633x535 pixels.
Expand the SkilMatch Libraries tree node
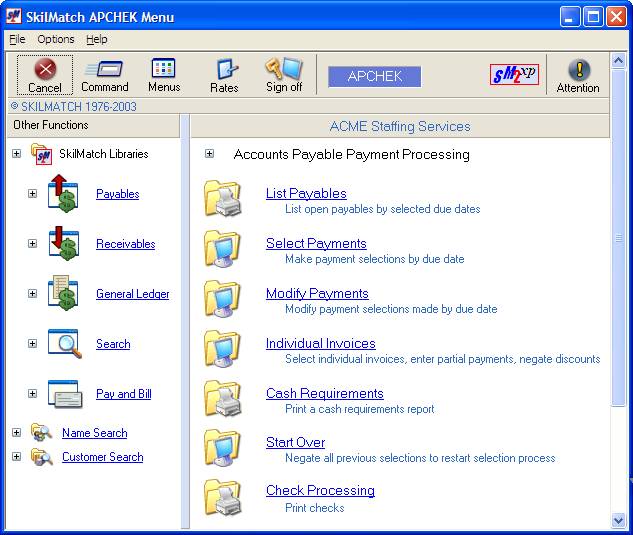[16, 154]
